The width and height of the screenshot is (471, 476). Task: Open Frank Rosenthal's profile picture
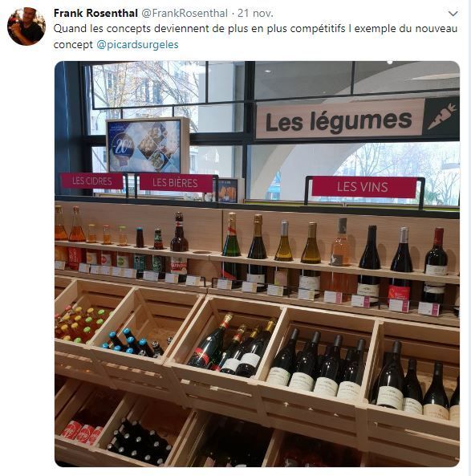click(x=26, y=26)
